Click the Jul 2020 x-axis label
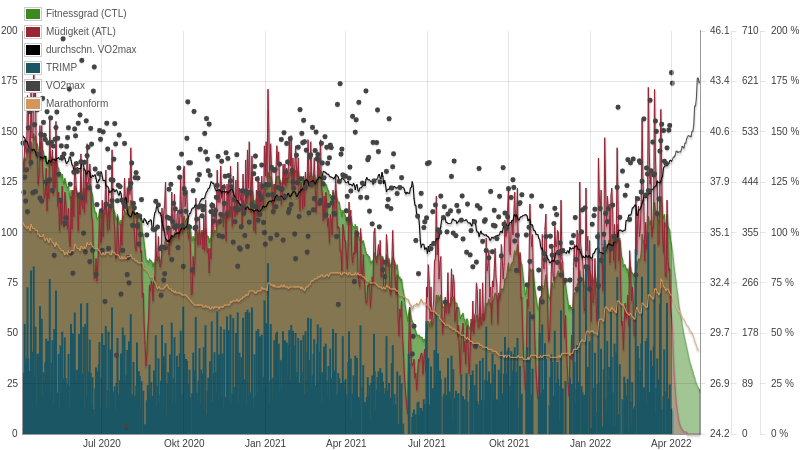800x450 pixels. pyautogui.click(x=102, y=443)
